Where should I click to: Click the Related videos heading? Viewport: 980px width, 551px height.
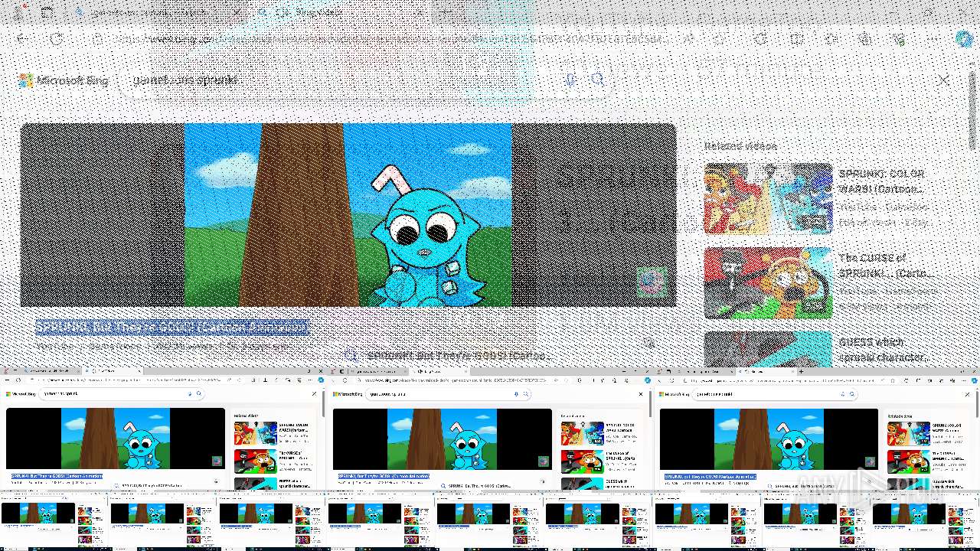(x=740, y=146)
